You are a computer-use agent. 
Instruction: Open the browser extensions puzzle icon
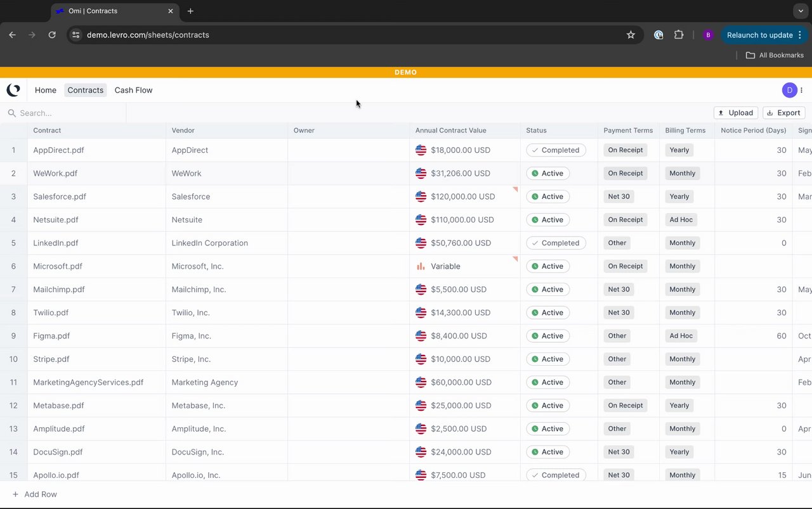679,35
